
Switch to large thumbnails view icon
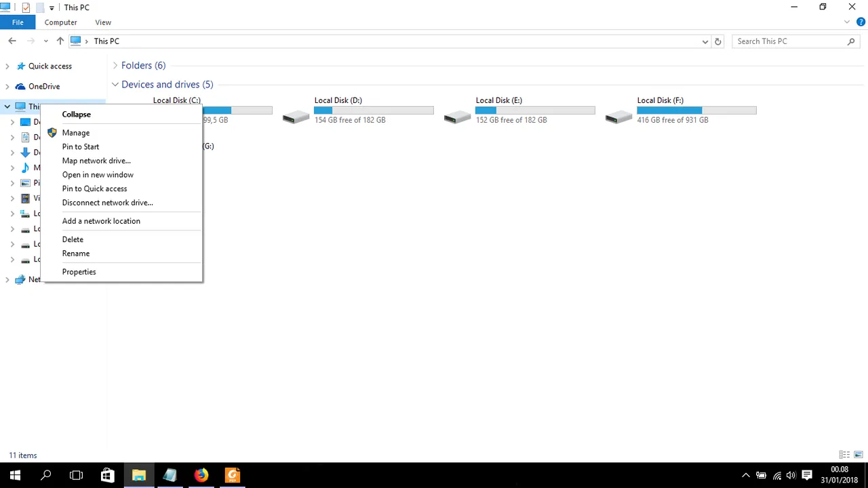[x=859, y=455]
